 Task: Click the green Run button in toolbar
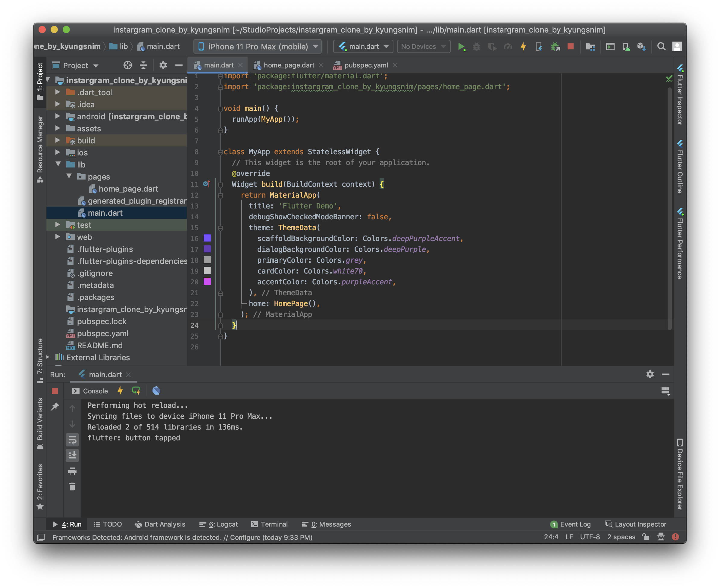pyautogui.click(x=461, y=47)
